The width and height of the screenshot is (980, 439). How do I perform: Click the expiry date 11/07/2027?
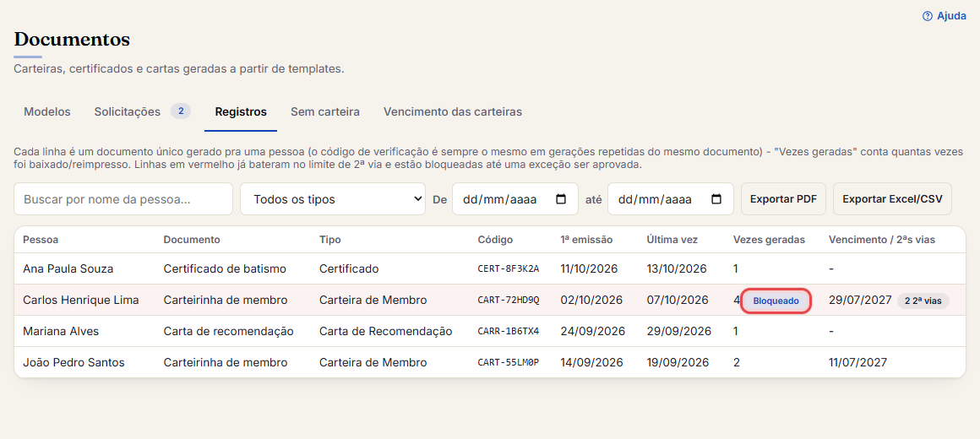(x=857, y=362)
